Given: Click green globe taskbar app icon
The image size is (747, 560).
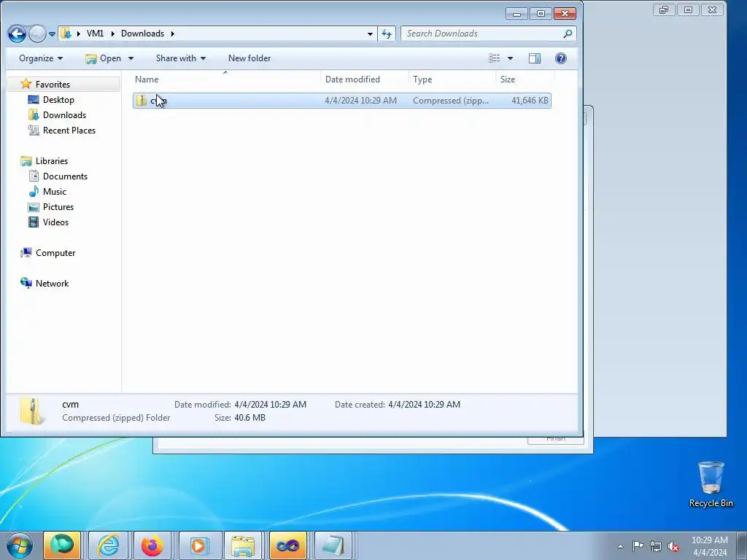Looking at the screenshot, I should (x=62, y=545).
